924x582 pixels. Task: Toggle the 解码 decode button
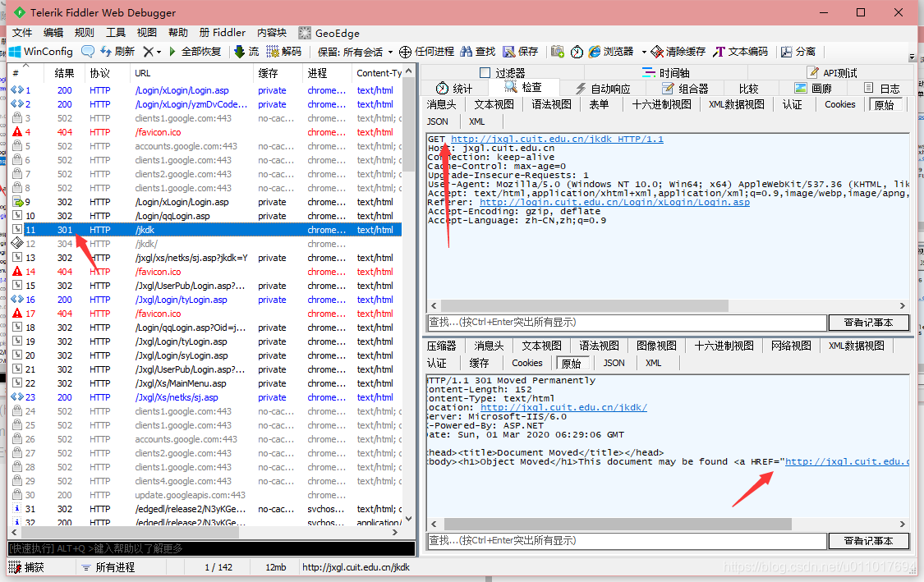283,52
